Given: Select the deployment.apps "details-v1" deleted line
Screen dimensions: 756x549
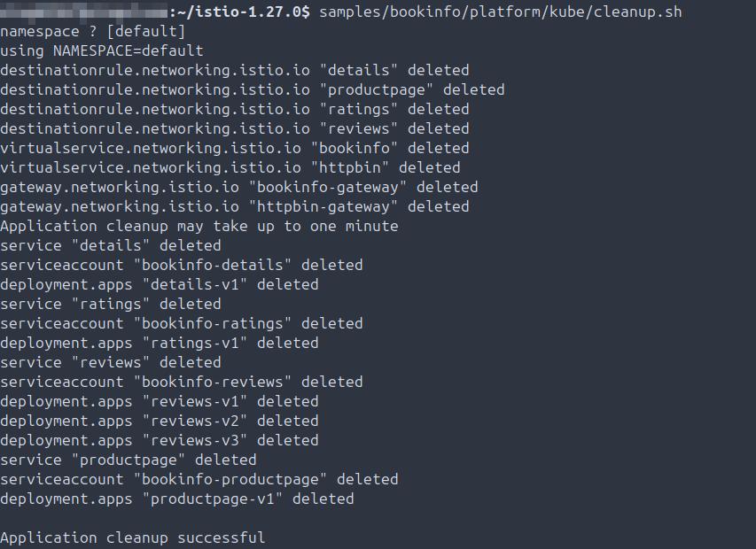Looking at the screenshot, I should 159,284.
